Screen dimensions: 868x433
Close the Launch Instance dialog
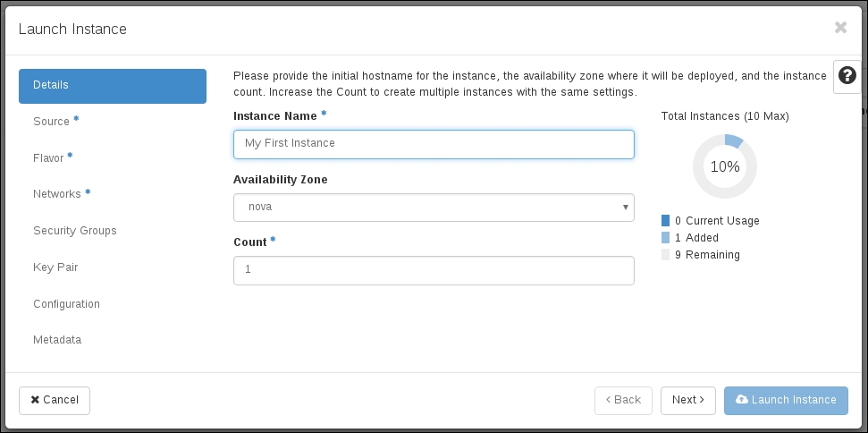click(840, 28)
